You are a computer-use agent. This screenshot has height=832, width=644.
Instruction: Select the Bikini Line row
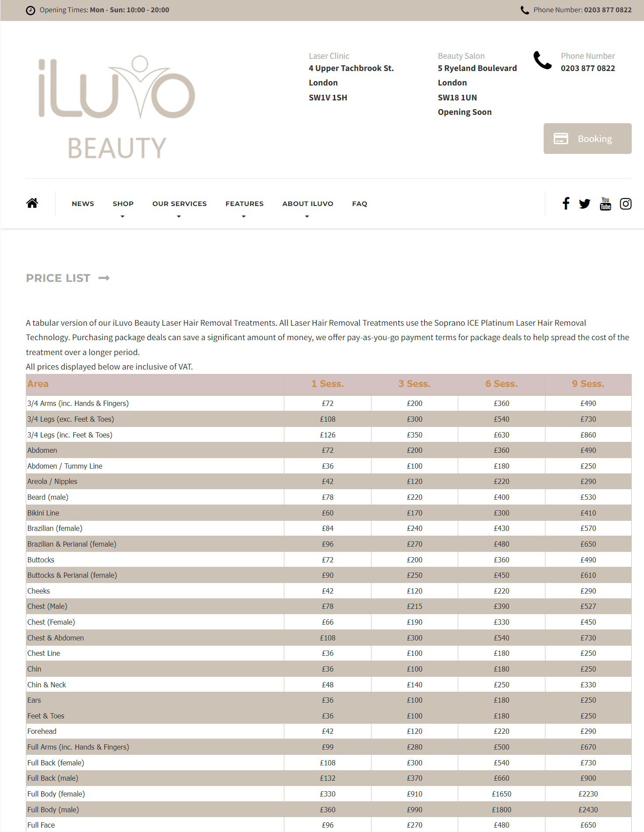(x=329, y=513)
